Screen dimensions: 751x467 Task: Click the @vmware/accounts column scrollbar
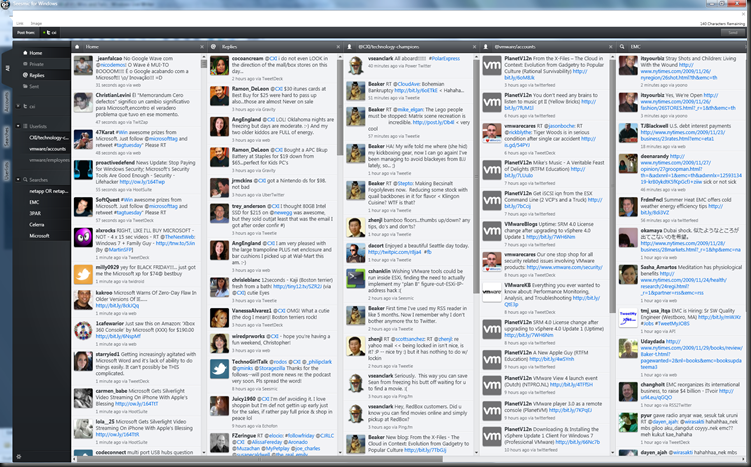[x=613, y=185]
